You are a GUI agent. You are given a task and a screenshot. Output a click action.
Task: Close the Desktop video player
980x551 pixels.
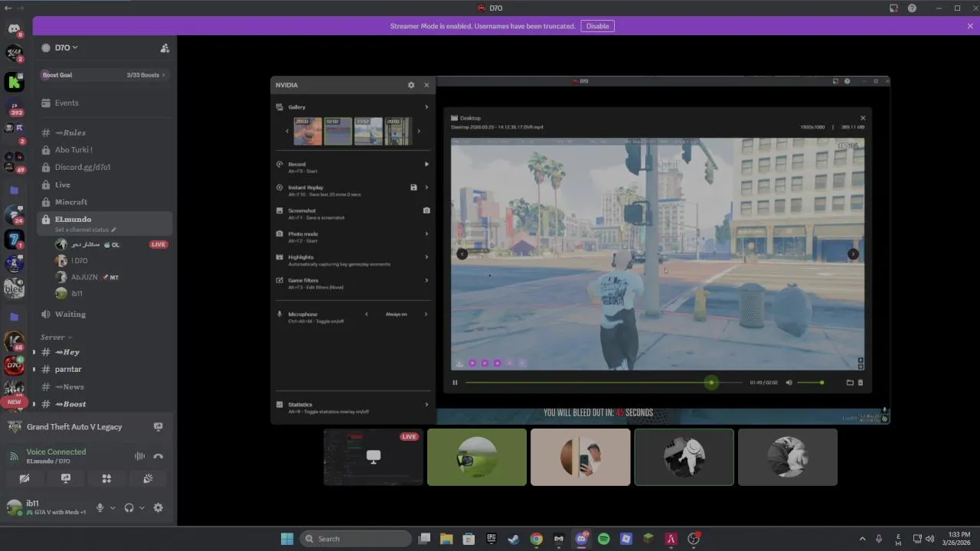[x=863, y=118]
